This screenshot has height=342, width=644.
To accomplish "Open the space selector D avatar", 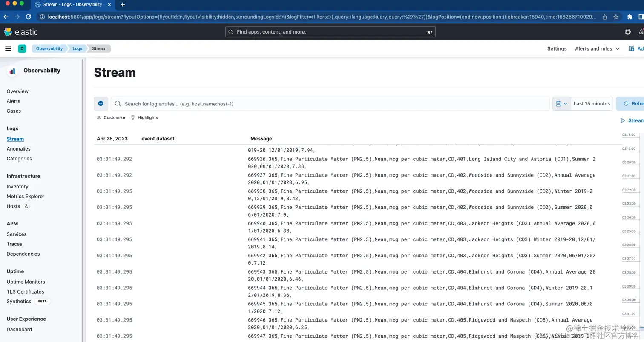I will point(22,48).
